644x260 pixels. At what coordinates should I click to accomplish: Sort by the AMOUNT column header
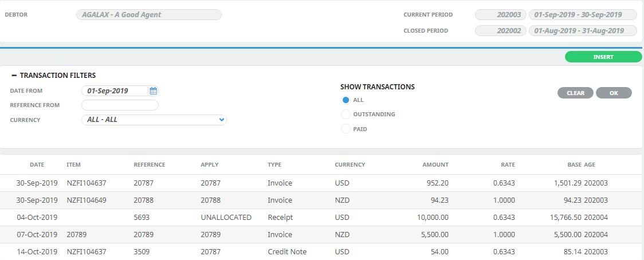(x=435, y=165)
